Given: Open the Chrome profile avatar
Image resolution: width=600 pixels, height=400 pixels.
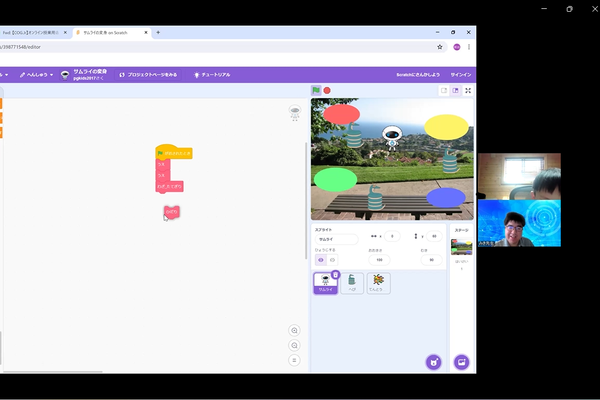Looking at the screenshot, I should [457, 47].
